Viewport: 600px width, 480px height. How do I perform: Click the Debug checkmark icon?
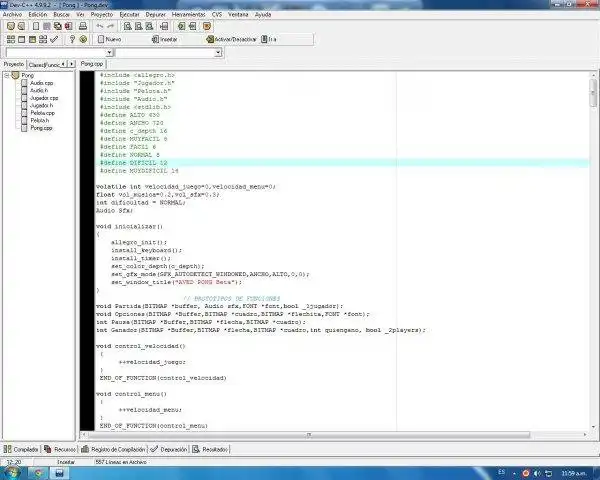54,39
